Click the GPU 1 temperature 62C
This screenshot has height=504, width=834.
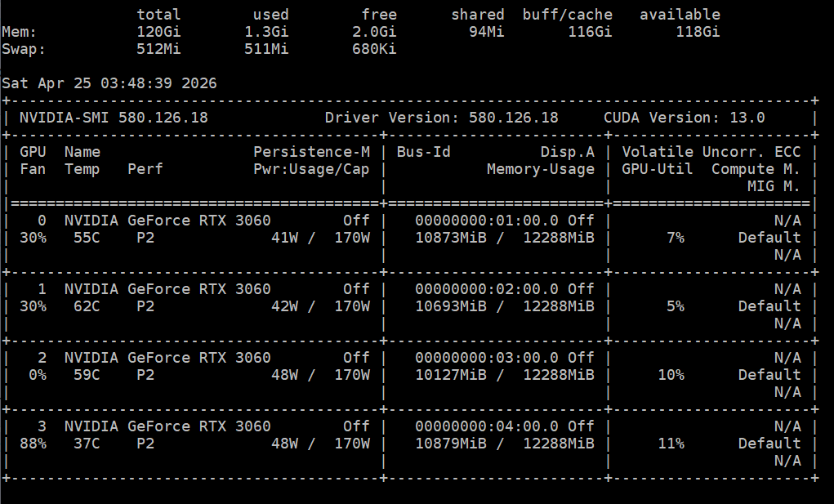coord(87,306)
